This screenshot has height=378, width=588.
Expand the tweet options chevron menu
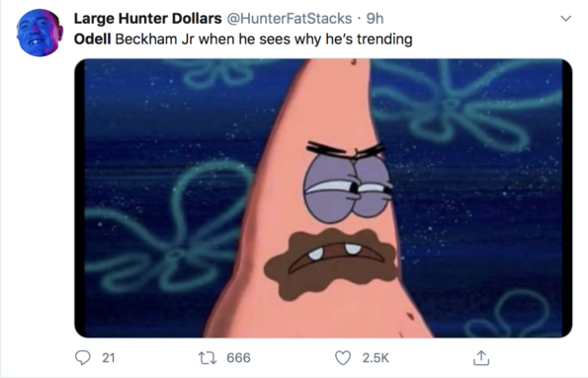[x=565, y=19]
